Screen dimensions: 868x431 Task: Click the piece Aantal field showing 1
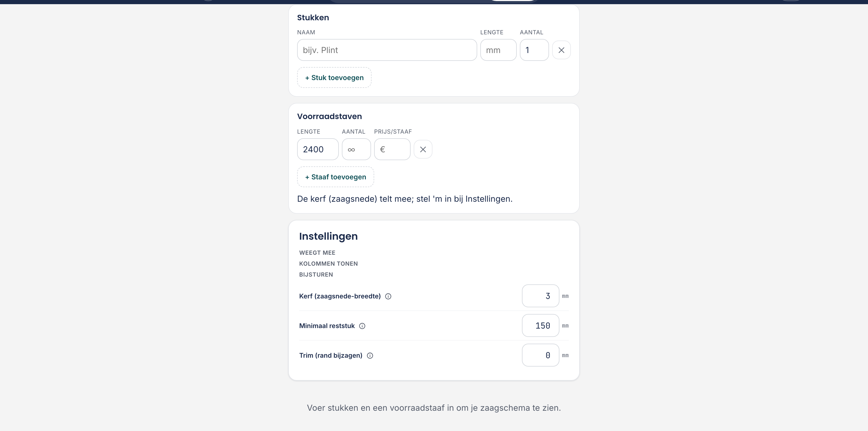click(534, 50)
